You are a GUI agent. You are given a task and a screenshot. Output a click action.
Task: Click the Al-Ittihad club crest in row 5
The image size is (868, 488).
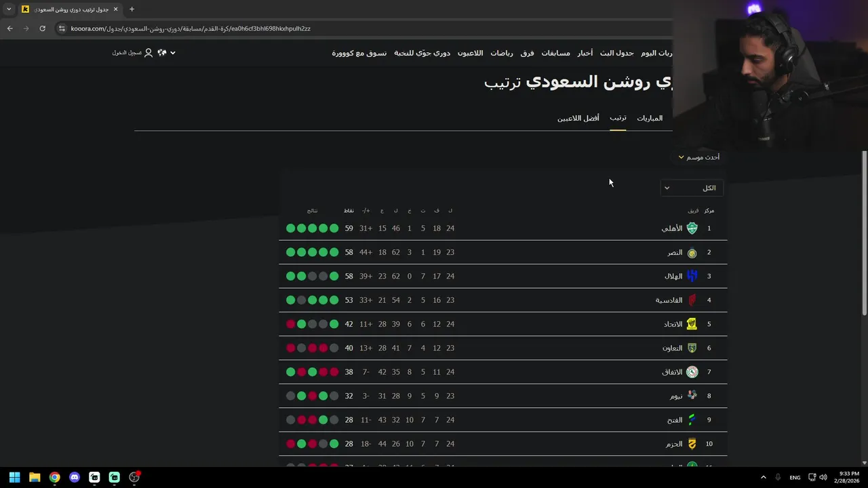tap(692, 324)
